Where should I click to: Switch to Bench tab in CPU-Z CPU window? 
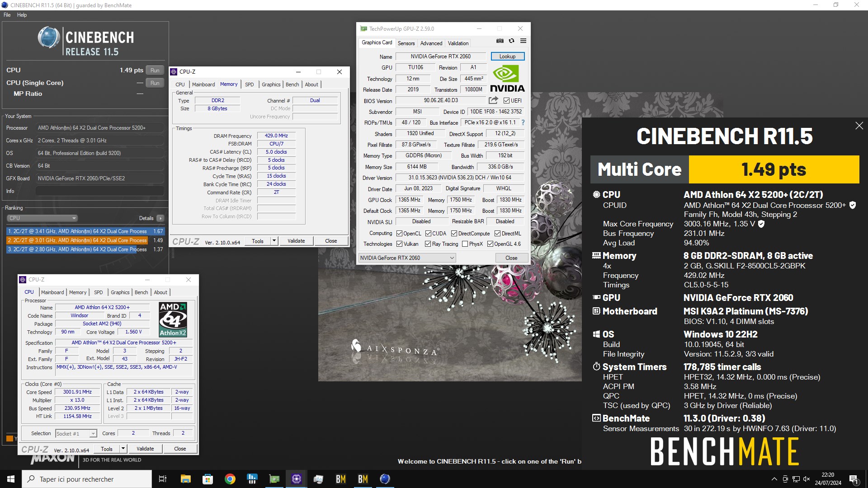point(141,292)
